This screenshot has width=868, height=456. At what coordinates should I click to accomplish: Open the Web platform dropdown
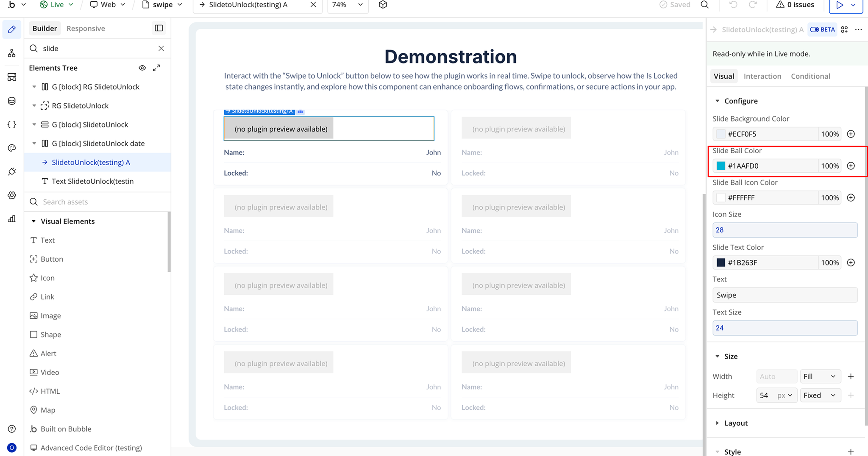[x=108, y=5]
